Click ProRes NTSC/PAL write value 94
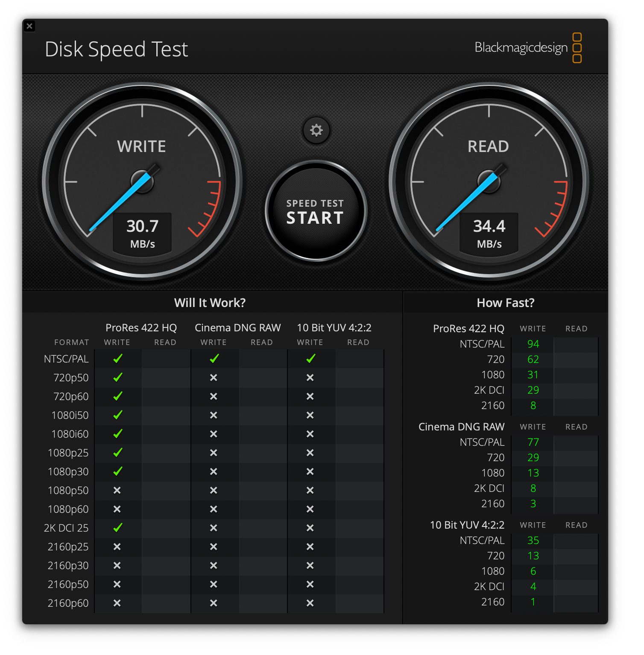The width and height of the screenshot is (644, 655). tap(533, 344)
